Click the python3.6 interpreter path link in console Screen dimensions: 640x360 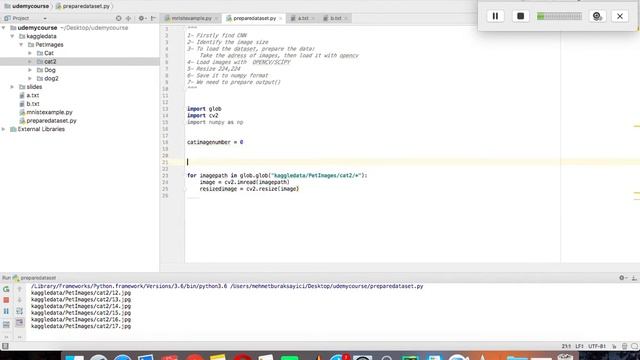129,286
